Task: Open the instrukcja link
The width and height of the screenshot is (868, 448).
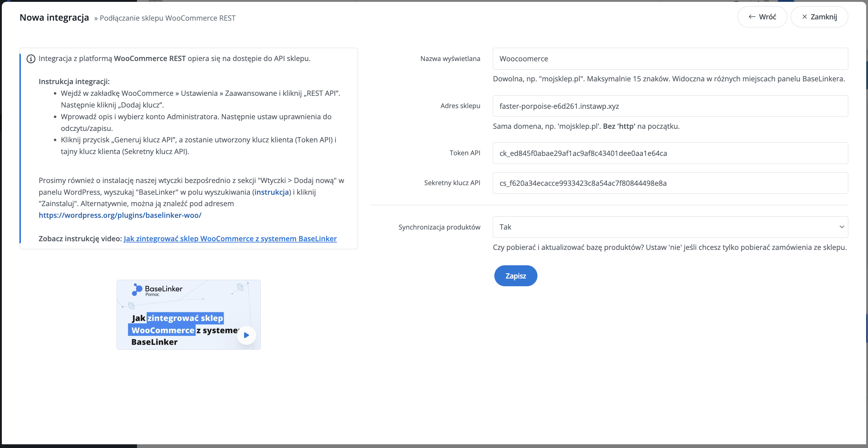Action: 271,192
